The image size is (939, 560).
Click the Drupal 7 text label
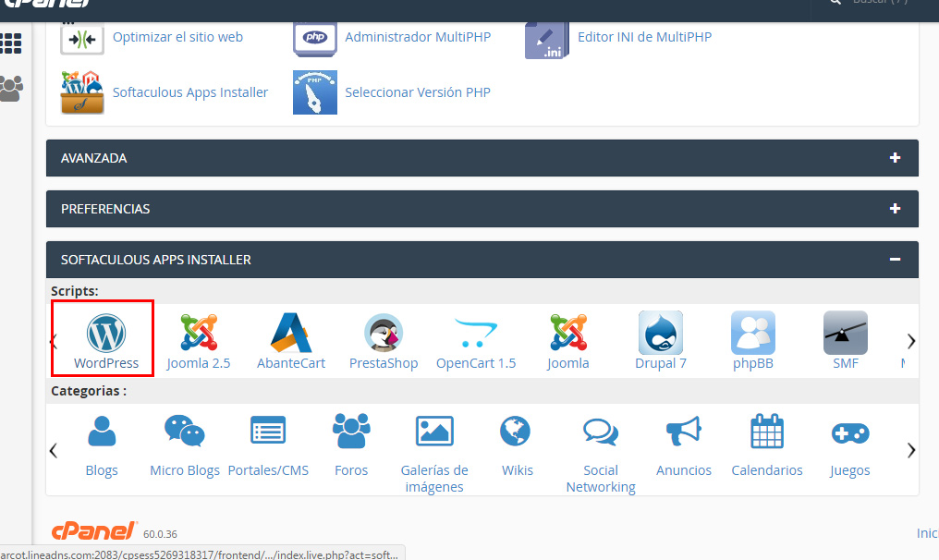661,363
